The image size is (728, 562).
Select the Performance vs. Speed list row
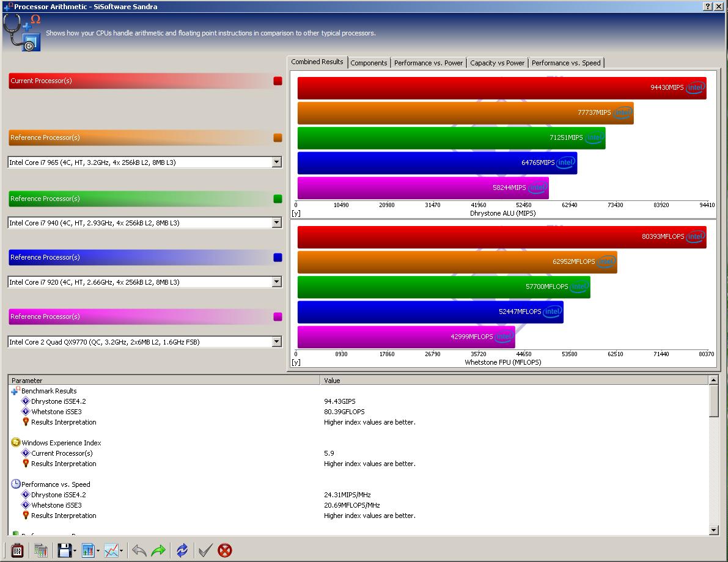358,484
